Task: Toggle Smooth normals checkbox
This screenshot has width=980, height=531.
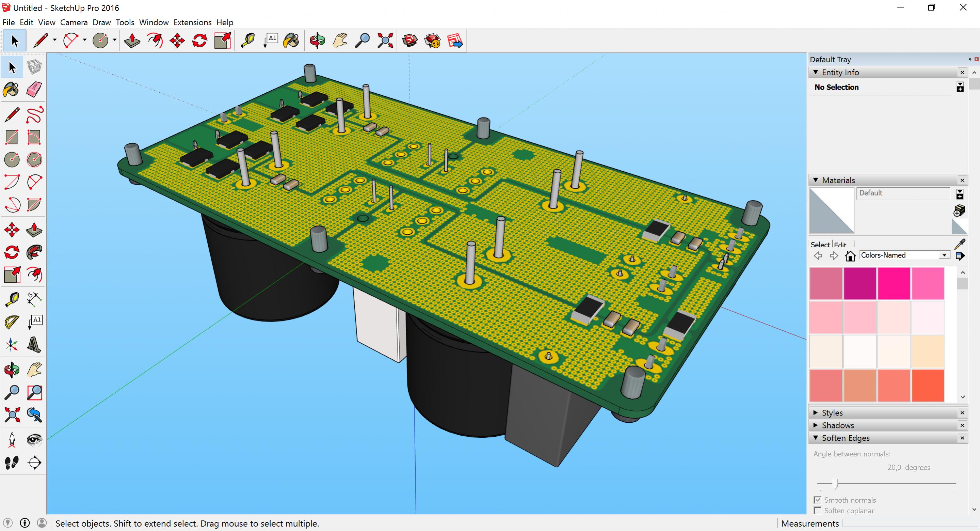Action: (x=817, y=500)
